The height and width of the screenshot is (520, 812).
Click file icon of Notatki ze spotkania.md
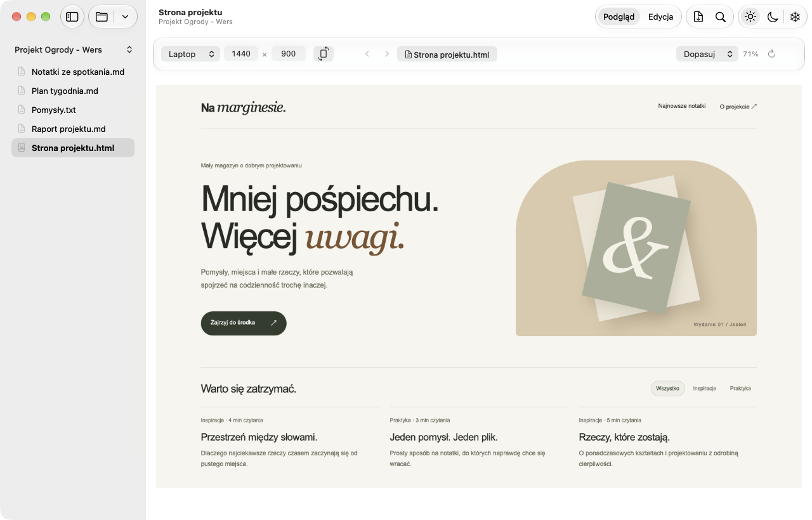click(x=22, y=72)
